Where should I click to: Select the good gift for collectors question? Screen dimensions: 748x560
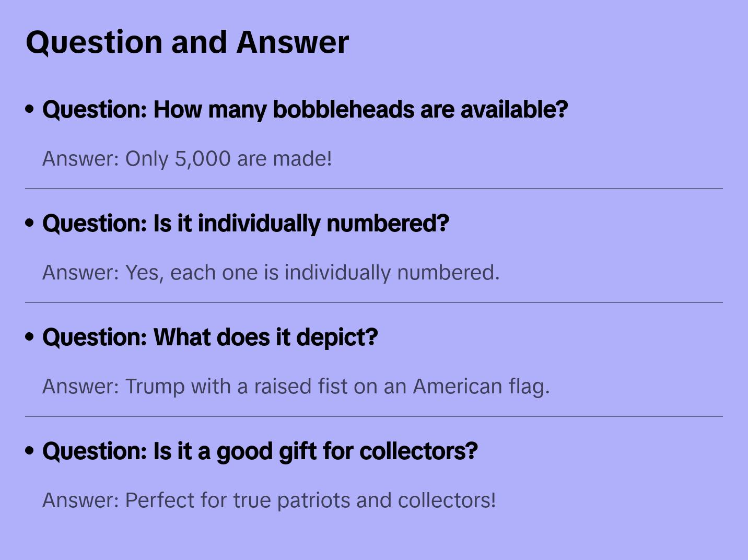[x=260, y=451]
